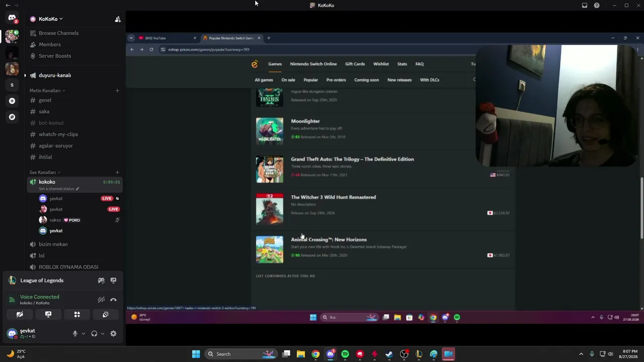The image size is (644, 362).
Task: Show hidden icons in the system tray
Action: (581, 354)
